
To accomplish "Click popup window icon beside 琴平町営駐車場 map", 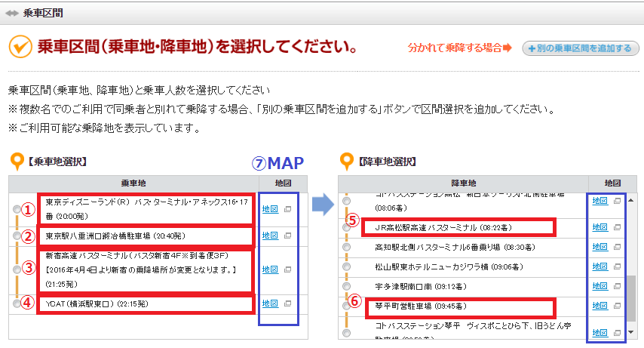I will pyautogui.click(x=618, y=306).
